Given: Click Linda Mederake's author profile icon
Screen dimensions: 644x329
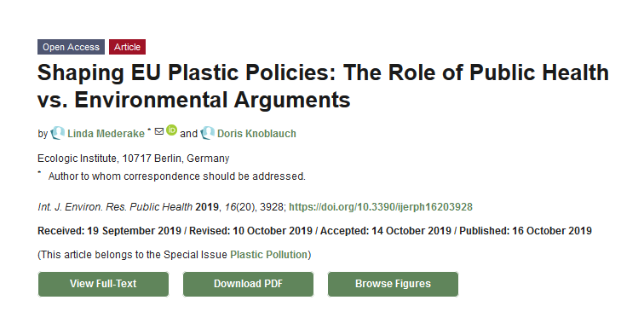Looking at the screenshot, I should tap(58, 133).
